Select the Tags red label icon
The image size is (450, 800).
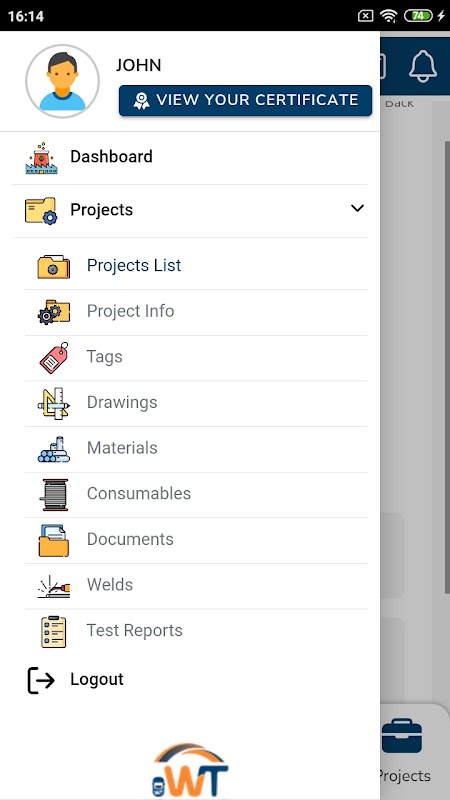click(54, 358)
